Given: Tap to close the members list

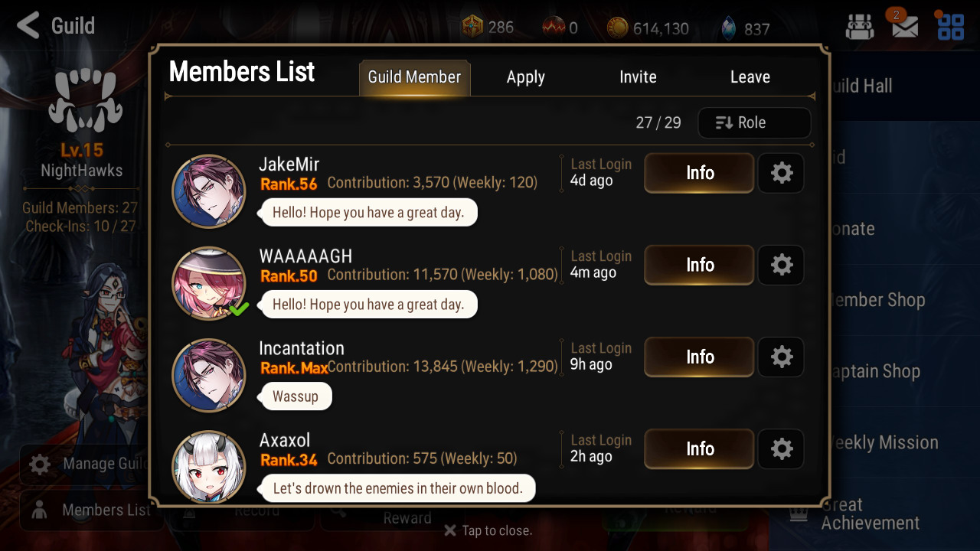Looking at the screenshot, I should pos(488,530).
